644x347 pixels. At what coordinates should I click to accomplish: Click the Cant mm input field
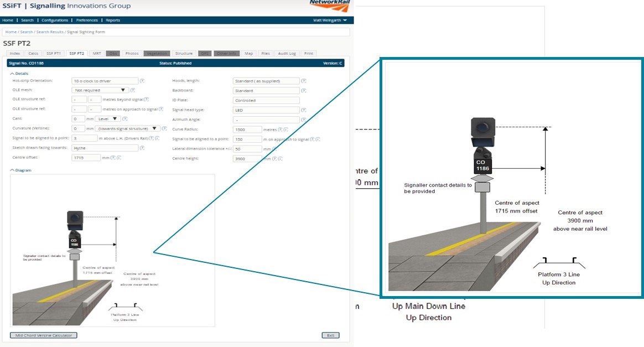tap(78, 118)
